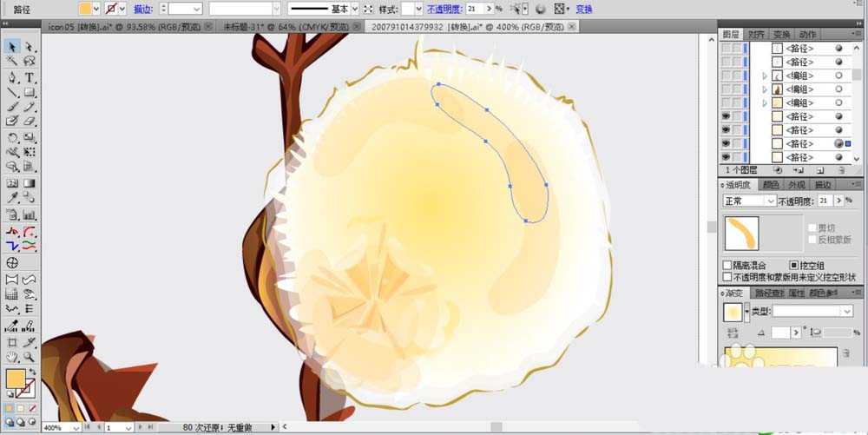Enable the 隔离混合 checkbox
868x435 pixels.
click(727, 265)
